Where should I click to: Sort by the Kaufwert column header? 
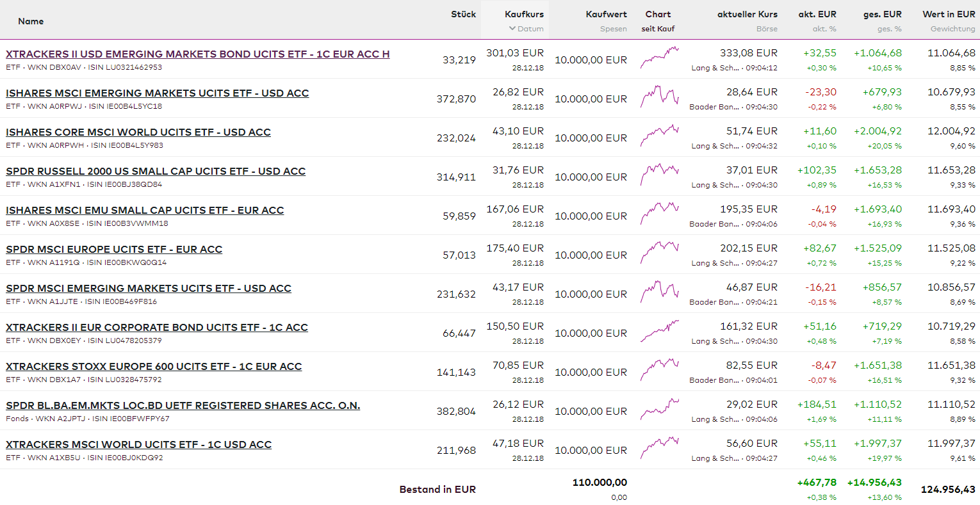(x=606, y=14)
